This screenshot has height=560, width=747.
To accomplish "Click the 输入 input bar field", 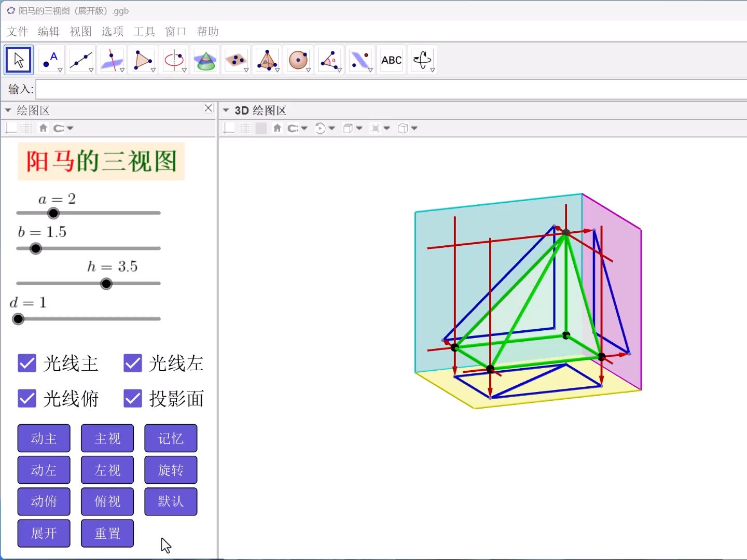I will click(x=391, y=89).
